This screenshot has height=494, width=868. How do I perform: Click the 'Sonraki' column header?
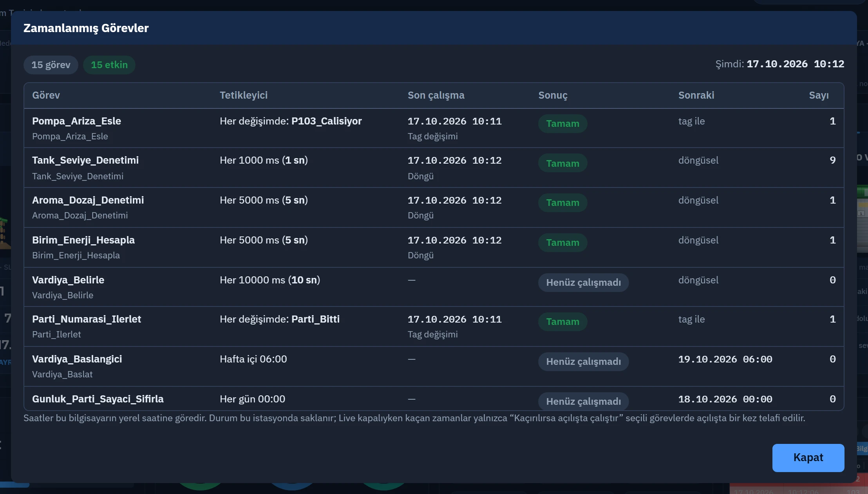696,95
